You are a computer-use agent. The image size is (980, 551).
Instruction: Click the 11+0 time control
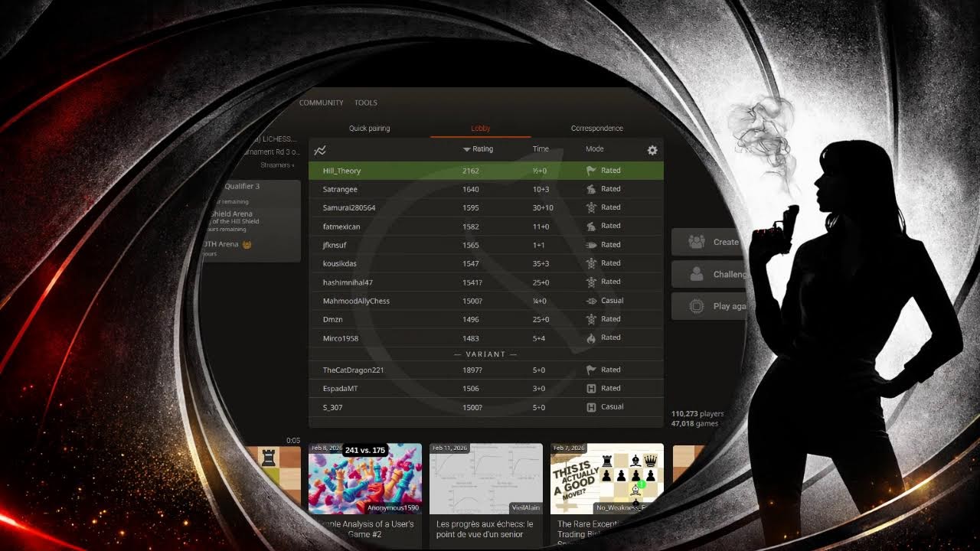click(x=541, y=226)
